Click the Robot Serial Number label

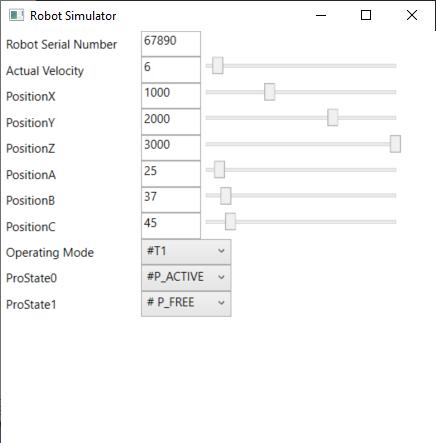[x=61, y=45]
